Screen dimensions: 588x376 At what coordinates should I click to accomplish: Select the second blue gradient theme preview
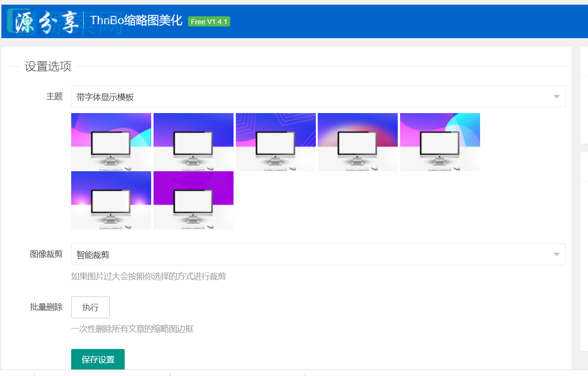tap(193, 141)
